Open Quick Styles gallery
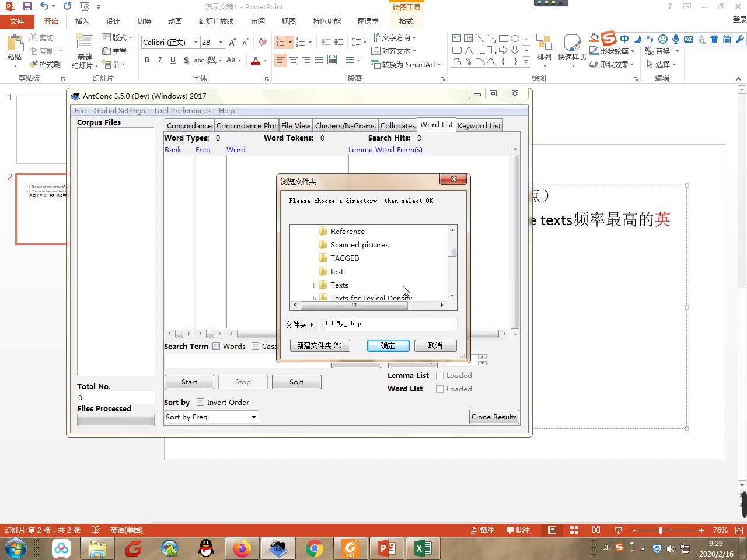This screenshot has height=560, width=747. click(571, 50)
